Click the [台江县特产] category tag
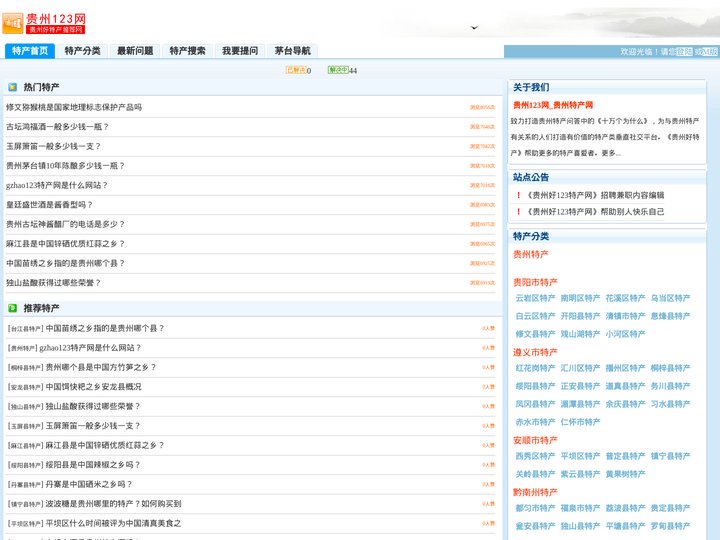 click(x=26, y=329)
